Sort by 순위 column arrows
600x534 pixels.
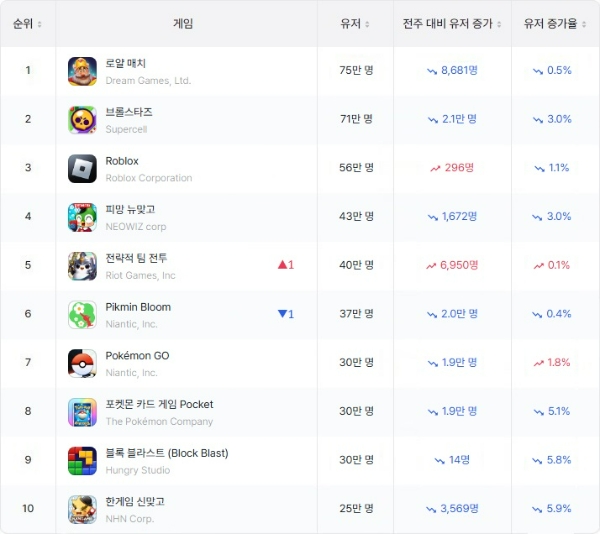click(x=39, y=24)
